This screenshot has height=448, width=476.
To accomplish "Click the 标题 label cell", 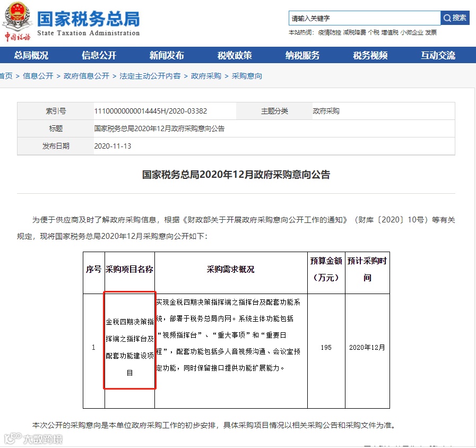I will [x=56, y=128].
